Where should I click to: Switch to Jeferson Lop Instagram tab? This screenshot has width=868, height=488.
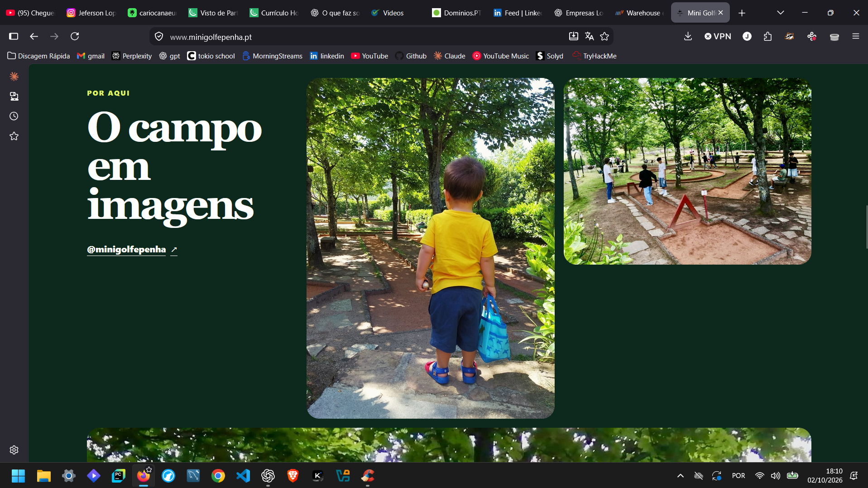(91, 13)
